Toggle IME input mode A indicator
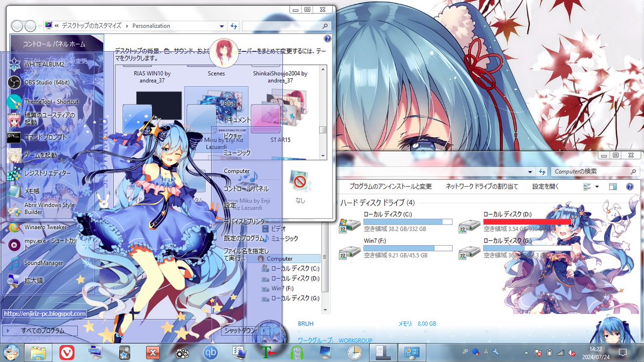The height and width of the screenshot is (362, 644). [486, 352]
